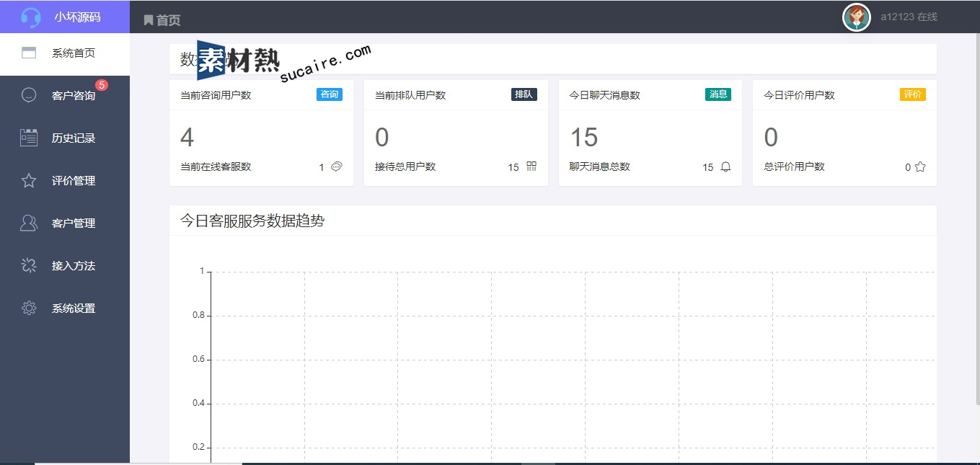Click the 评价管理 star icon
The image size is (980, 465).
tap(29, 180)
